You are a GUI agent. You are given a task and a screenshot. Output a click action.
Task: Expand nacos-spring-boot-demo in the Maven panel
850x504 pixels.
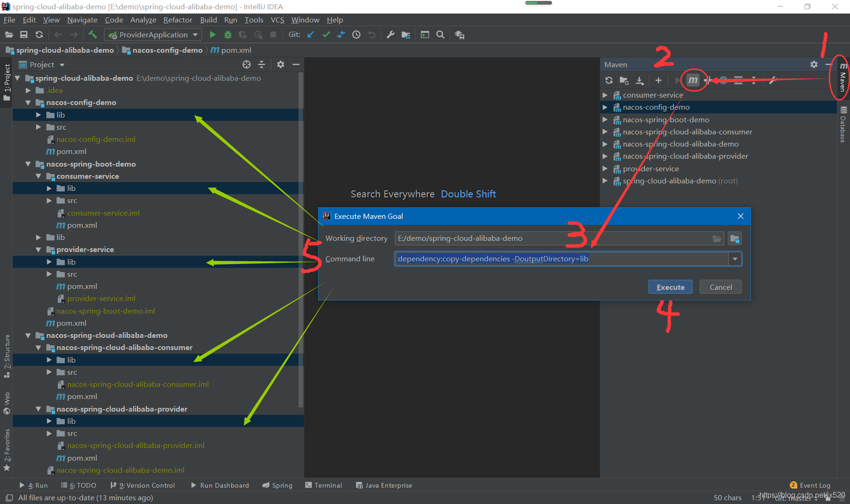(605, 119)
